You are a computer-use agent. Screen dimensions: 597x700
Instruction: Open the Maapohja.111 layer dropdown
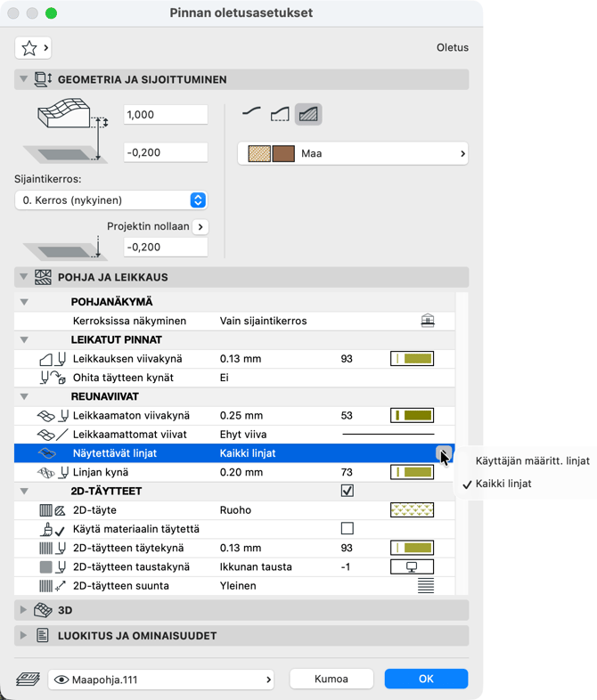coord(161,680)
